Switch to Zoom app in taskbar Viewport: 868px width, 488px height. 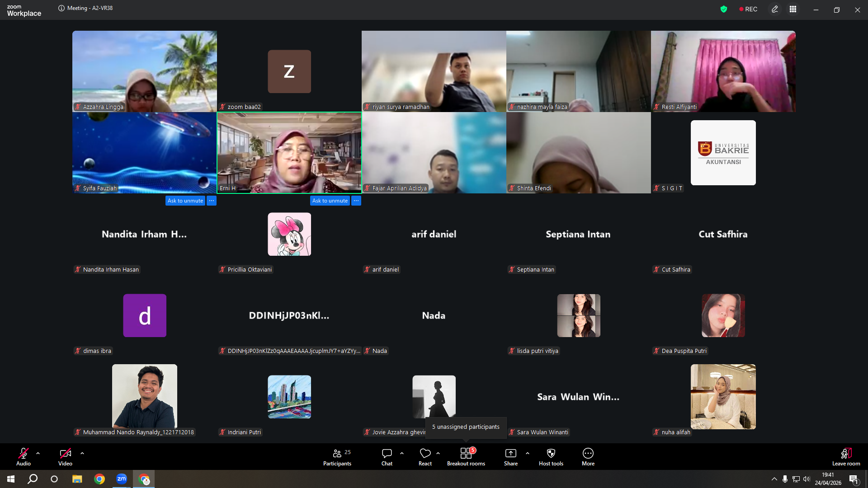point(122,479)
